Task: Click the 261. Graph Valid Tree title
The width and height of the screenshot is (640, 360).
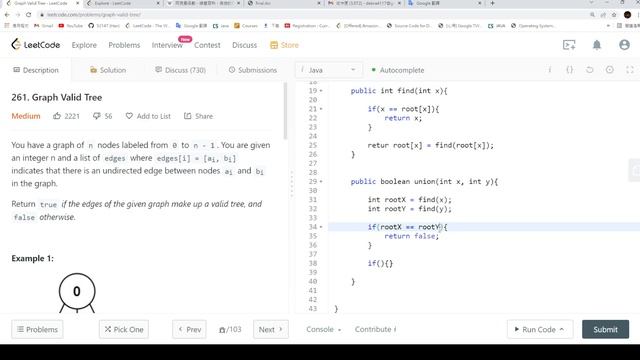Action: click(x=57, y=98)
